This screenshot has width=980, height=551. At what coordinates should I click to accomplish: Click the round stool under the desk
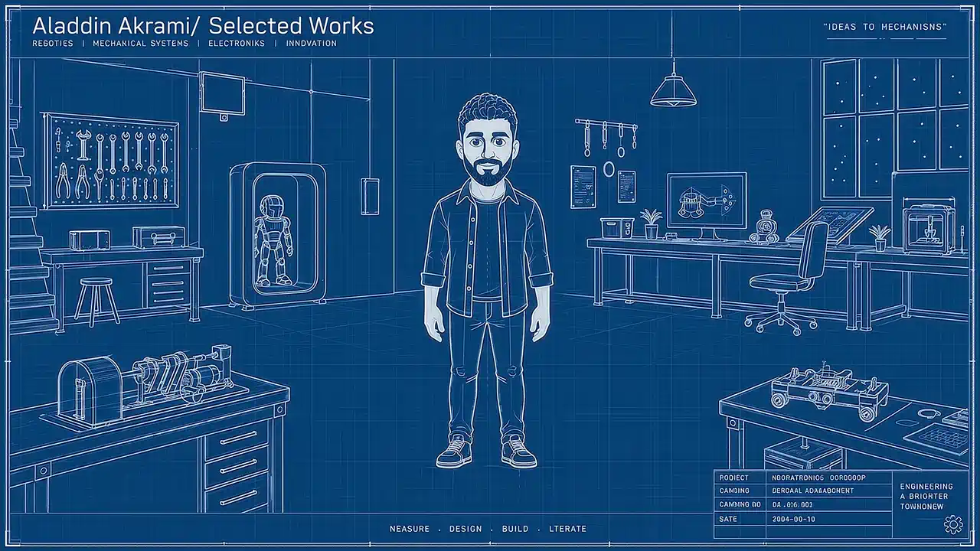point(97,299)
